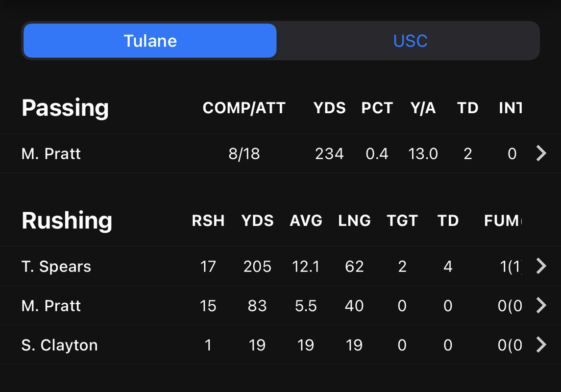Screen dimensions: 561x392
Task: Select M. Pratt name under Passing
Action: [x=51, y=154]
